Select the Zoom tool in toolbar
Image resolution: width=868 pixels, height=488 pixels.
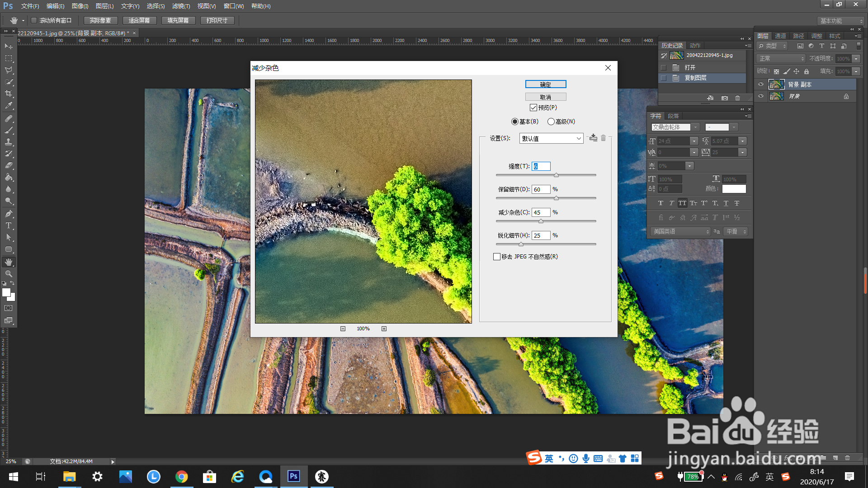pos(9,274)
